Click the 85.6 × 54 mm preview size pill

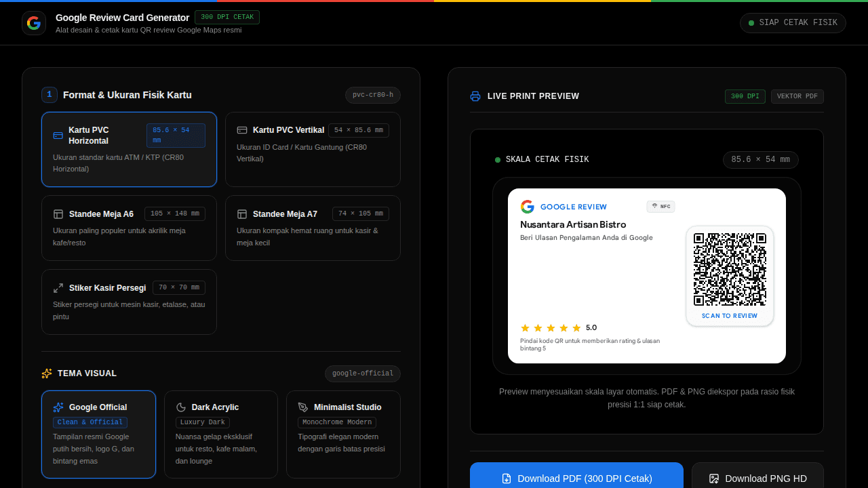(761, 160)
